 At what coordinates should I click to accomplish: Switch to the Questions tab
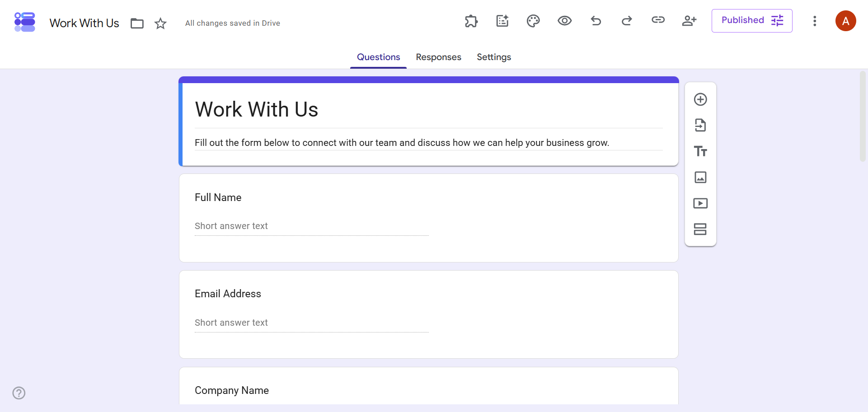tap(378, 57)
